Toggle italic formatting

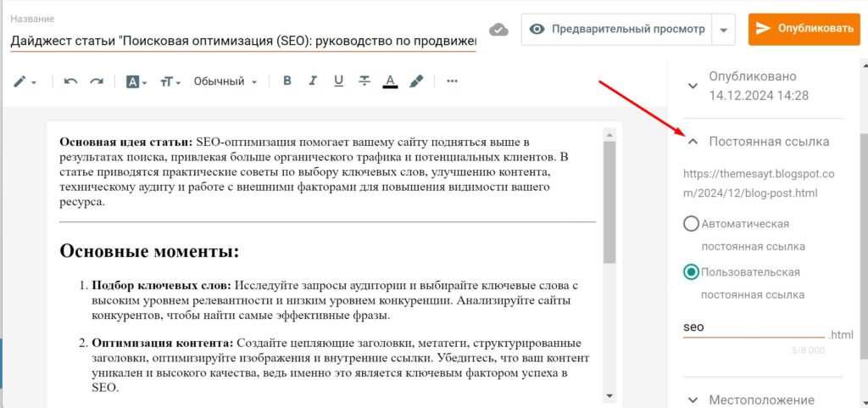coord(313,81)
